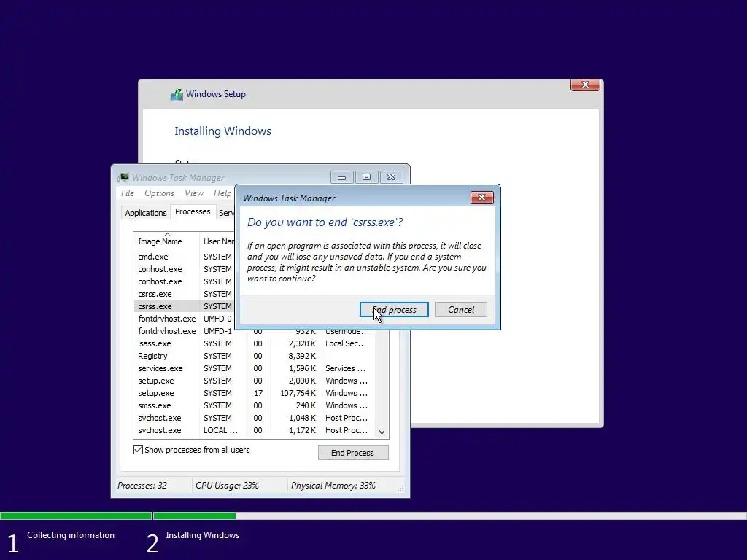The height and width of the screenshot is (560, 747).
Task: Select setup.exe using 2,000 K memory
Action: [255, 381]
